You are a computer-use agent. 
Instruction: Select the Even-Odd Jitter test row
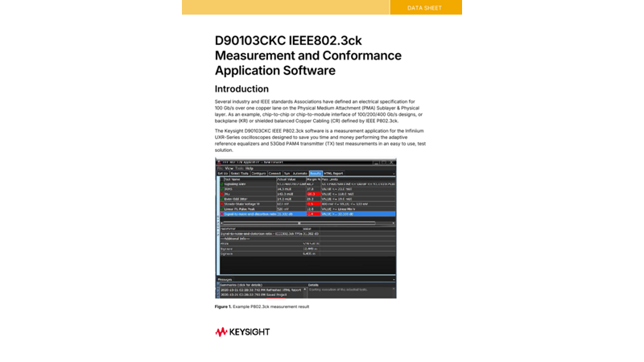click(308, 199)
